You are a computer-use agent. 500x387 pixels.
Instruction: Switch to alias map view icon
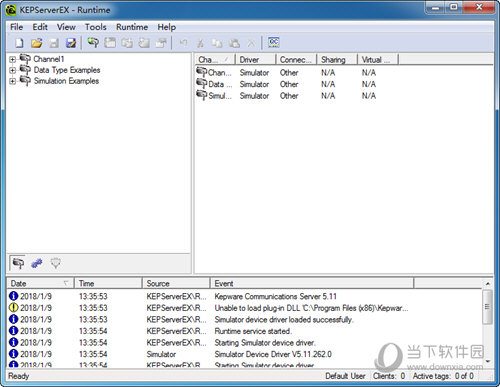click(37, 263)
